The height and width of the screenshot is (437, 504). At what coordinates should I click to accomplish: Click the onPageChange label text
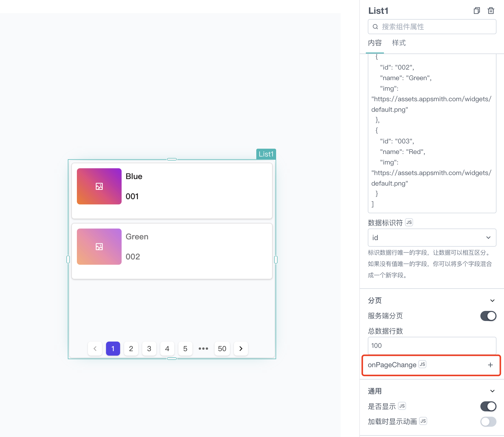(x=392, y=365)
